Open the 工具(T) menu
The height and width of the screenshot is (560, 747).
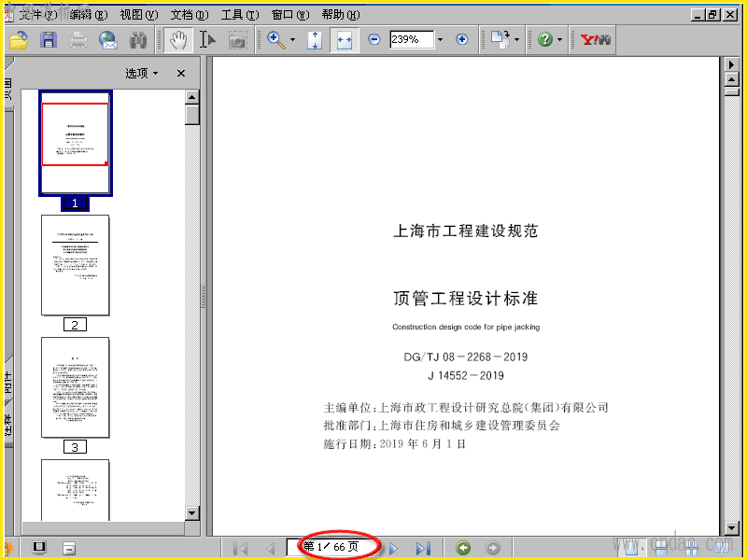click(x=240, y=15)
